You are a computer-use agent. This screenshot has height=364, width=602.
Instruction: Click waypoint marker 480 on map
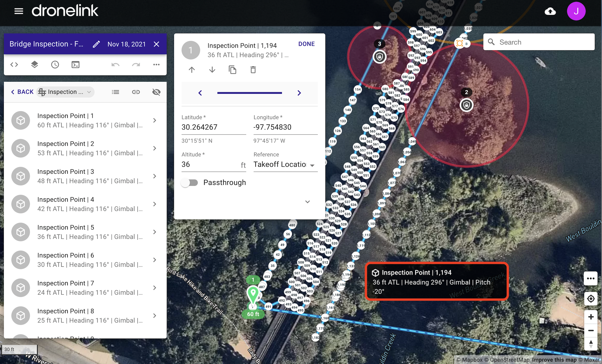[x=292, y=225]
